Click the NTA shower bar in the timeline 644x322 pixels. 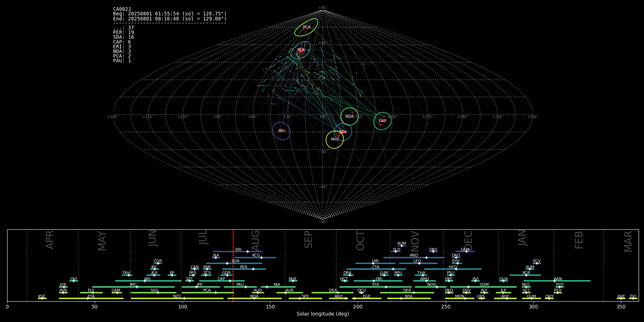(409, 298)
